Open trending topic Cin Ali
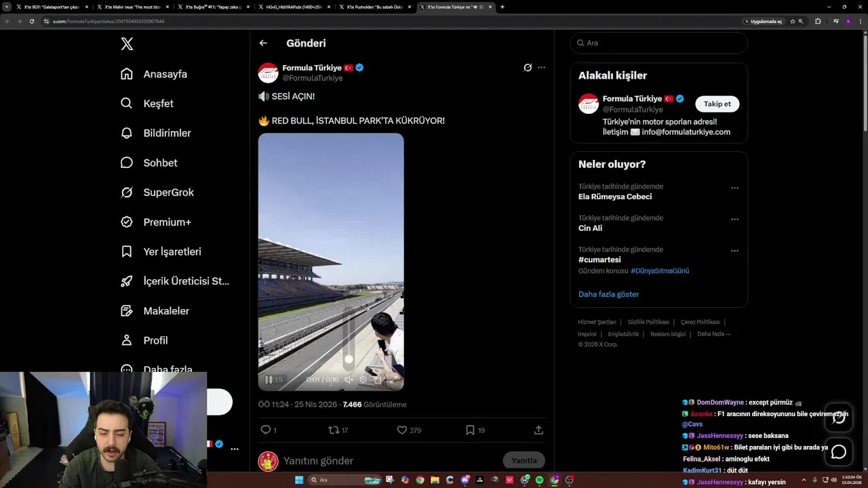Screen dimensions: 868x488 coord(590,228)
